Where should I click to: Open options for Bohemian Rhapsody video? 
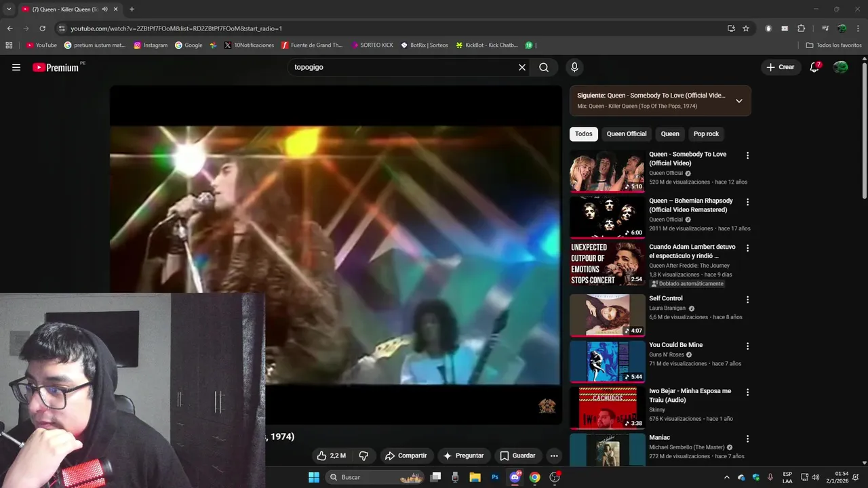(x=747, y=202)
